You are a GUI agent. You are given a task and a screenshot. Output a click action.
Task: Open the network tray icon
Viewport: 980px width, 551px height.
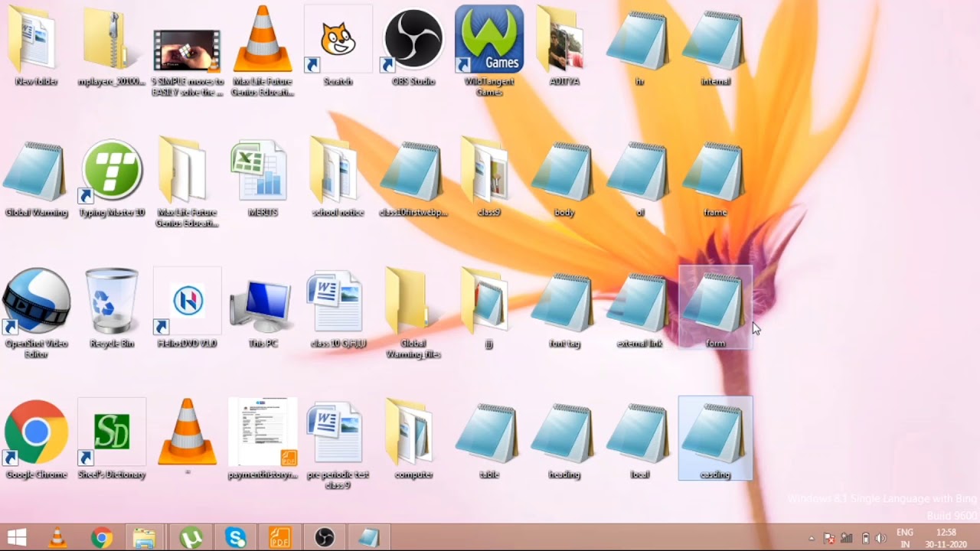[847, 538]
